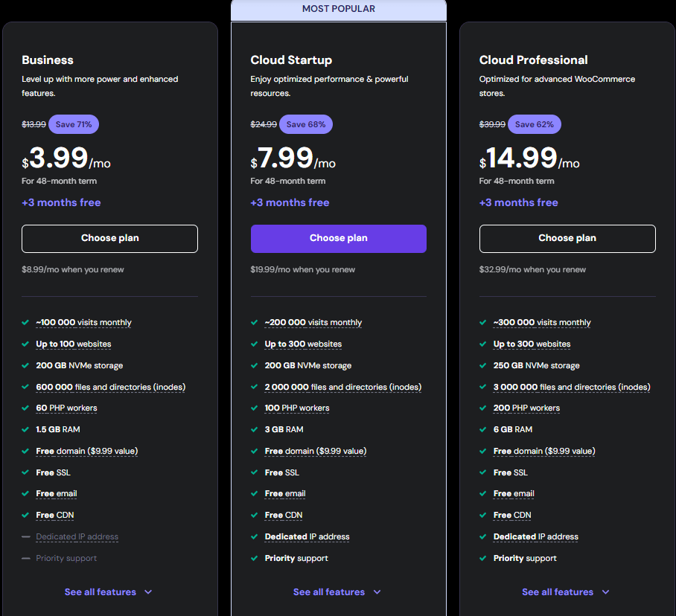Screen dimensions: 676x616
Task: Click the $14.99/mo price
Action: pos(529,158)
